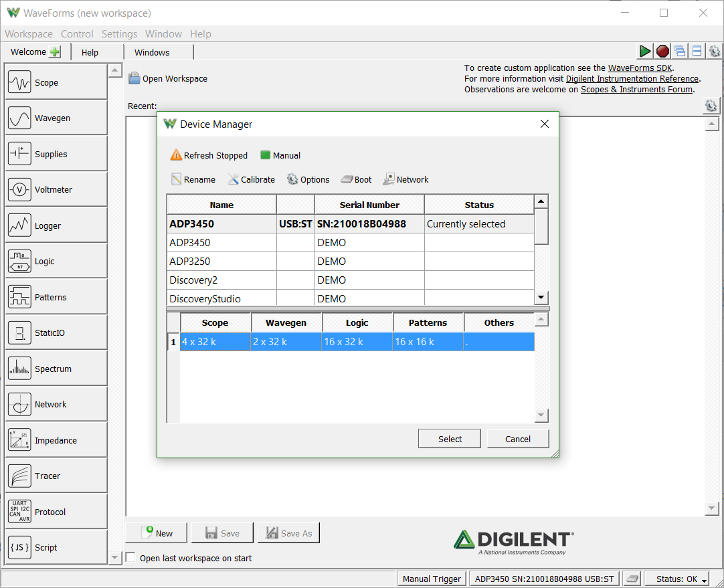
Task: Click the red Stop all button
Action: click(662, 52)
